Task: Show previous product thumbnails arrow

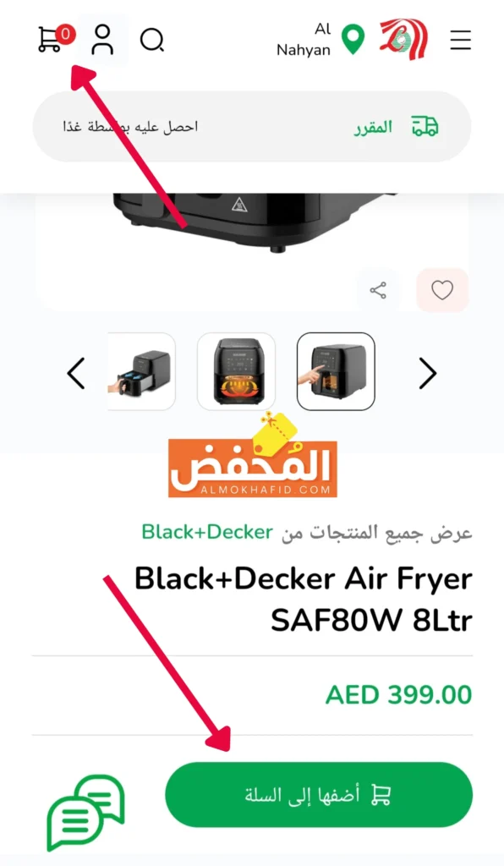Action: click(x=76, y=373)
